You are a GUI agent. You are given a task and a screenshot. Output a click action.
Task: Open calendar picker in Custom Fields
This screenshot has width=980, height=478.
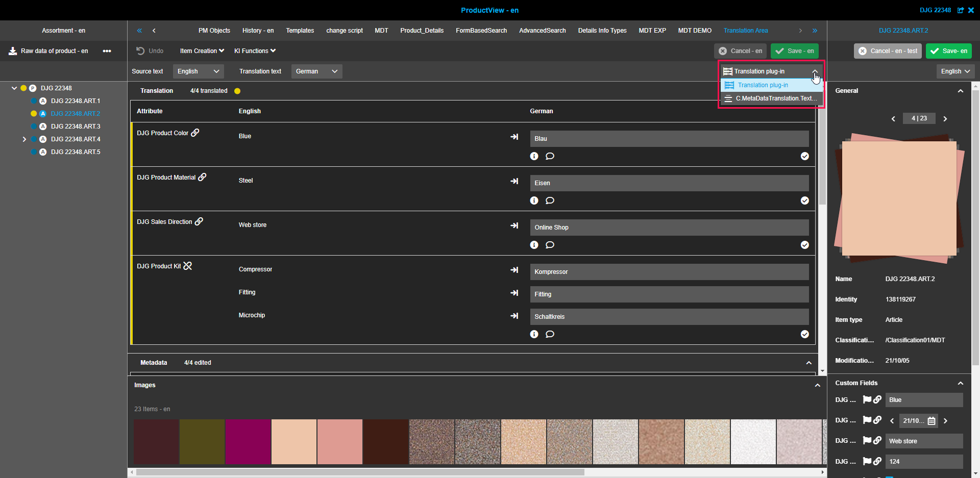tap(932, 421)
